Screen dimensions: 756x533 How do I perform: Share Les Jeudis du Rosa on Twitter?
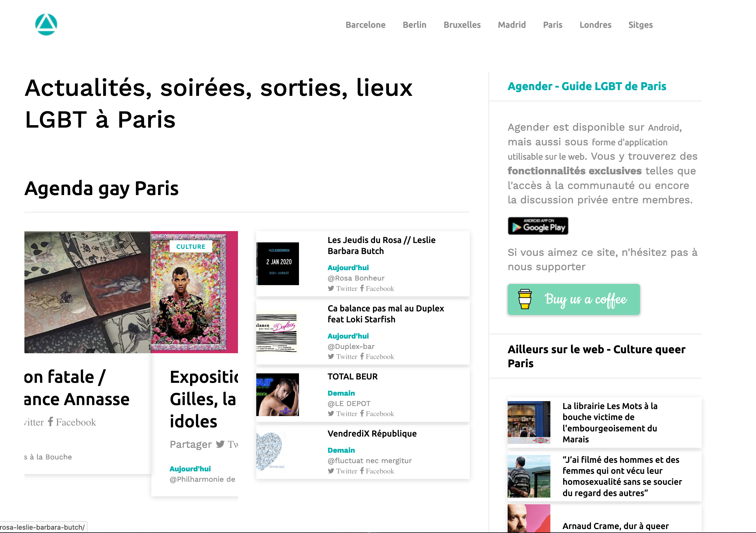[x=343, y=288]
